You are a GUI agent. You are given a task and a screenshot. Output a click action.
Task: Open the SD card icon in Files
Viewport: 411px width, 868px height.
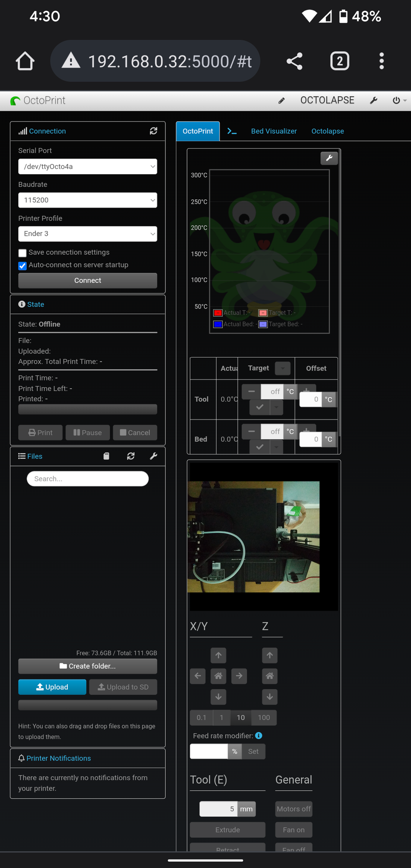(x=106, y=456)
